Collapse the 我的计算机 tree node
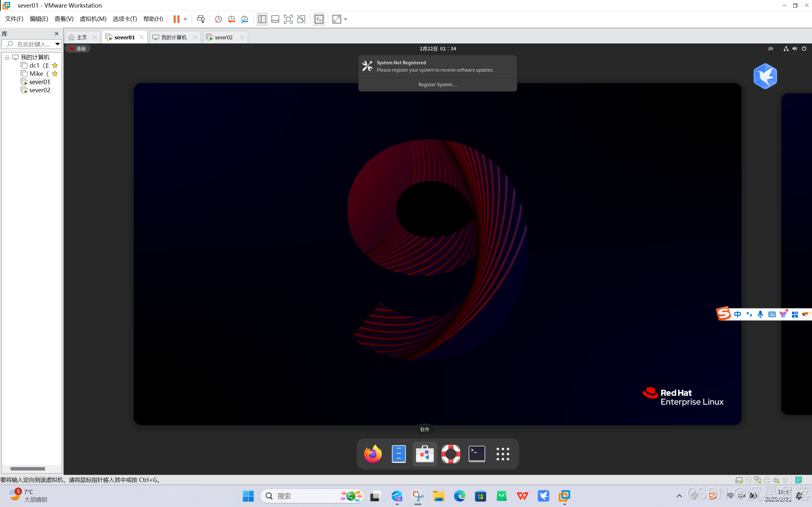Viewport: 812px width, 507px height. pyautogui.click(x=7, y=57)
